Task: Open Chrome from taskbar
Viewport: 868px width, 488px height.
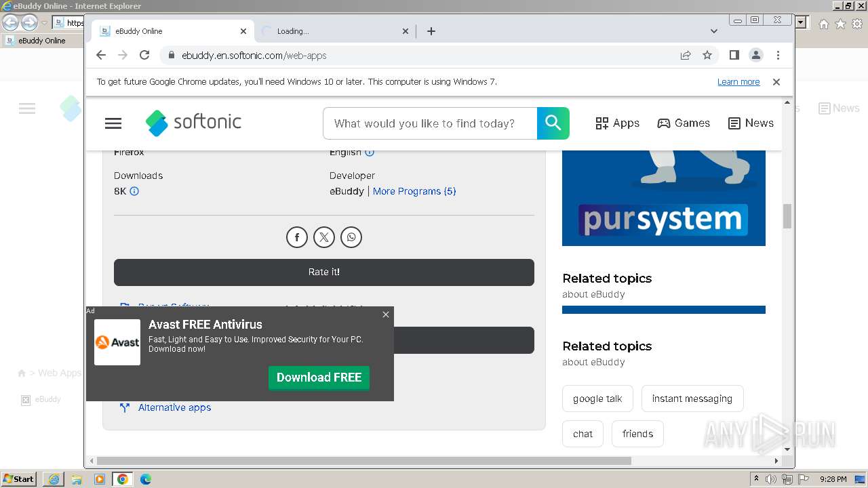Action: coord(123,479)
